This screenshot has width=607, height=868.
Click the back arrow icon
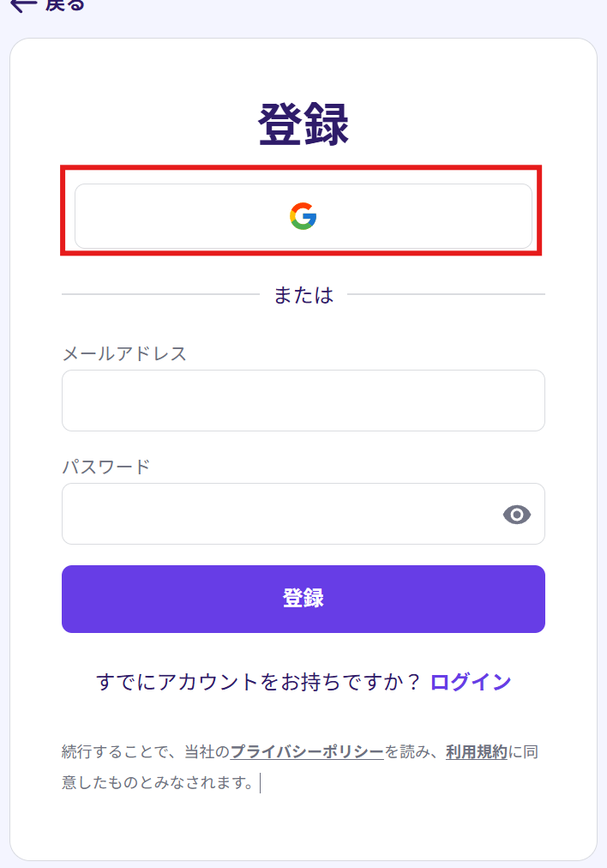22,4
